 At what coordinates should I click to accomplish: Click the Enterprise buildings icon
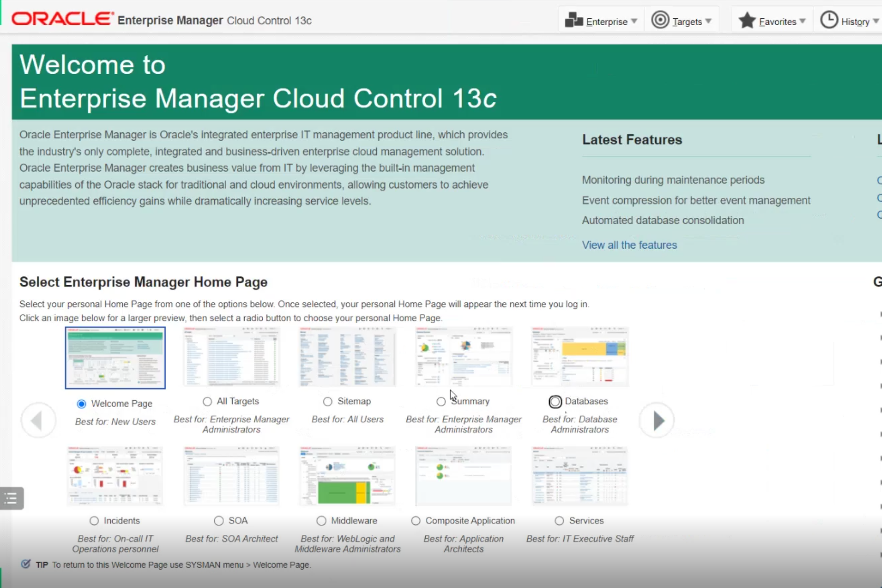click(574, 20)
